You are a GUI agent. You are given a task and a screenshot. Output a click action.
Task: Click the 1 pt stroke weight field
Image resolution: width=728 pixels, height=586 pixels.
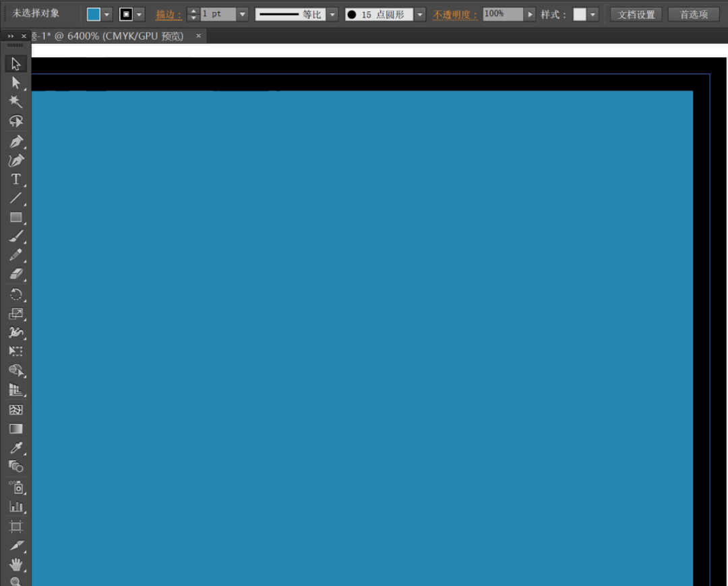coord(218,14)
